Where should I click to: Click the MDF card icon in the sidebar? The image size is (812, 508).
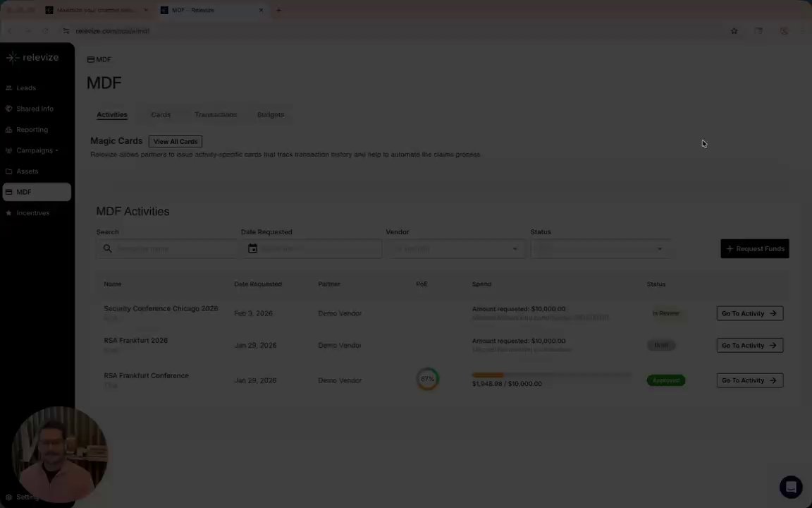(x=8, y=192)
